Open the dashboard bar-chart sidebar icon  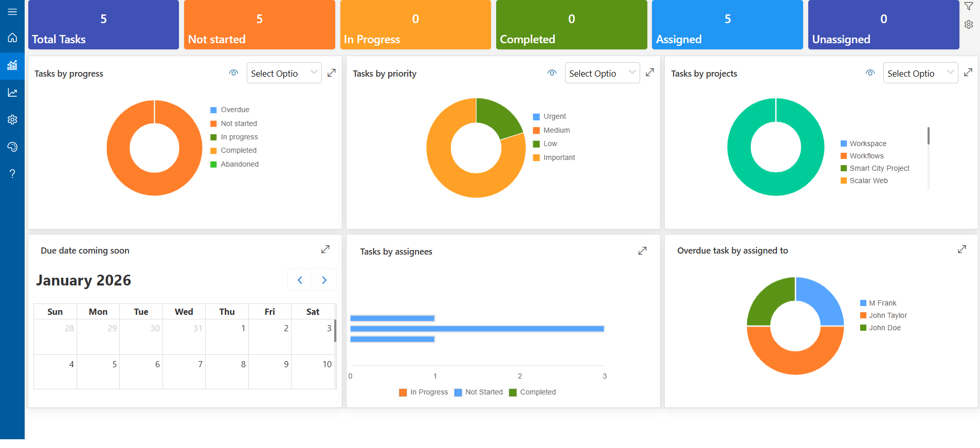tap(12, 65)
